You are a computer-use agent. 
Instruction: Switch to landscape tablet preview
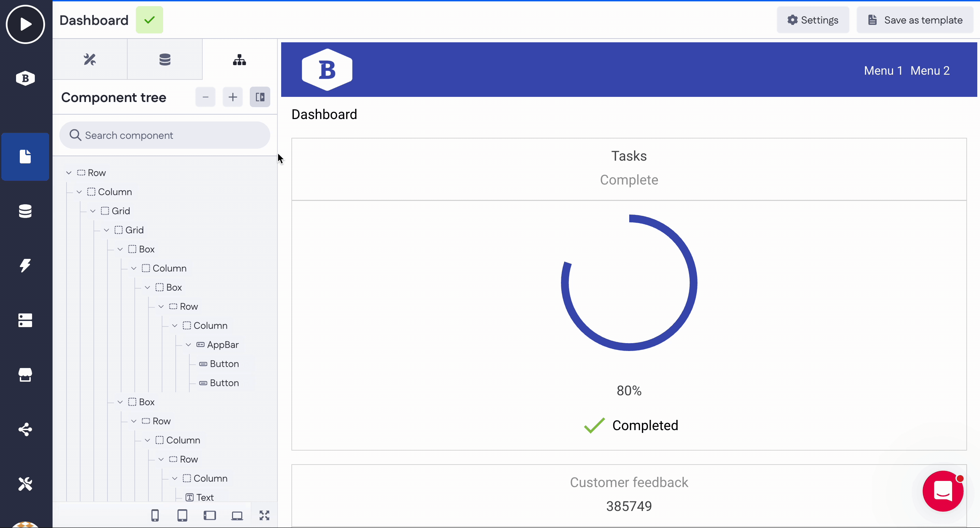pos(210,515)
